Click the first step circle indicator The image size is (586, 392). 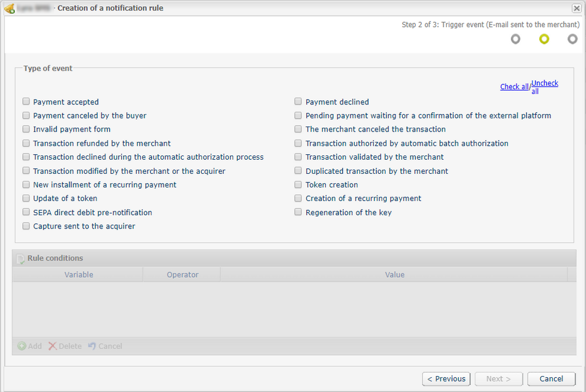point(515,39)
